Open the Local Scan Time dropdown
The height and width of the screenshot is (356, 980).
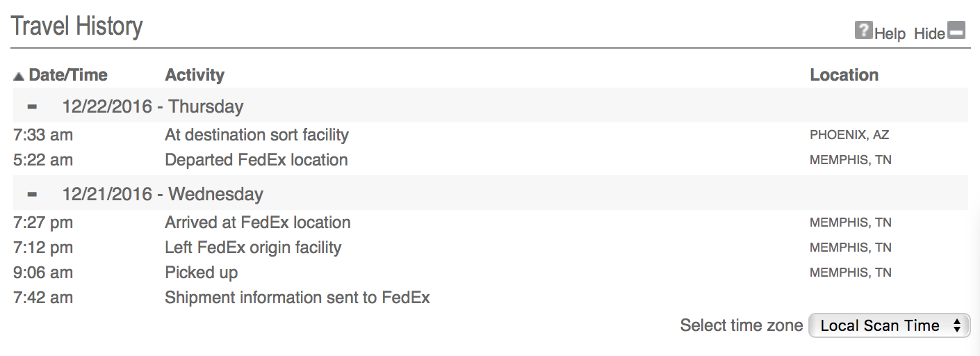[x=889, y=325]
